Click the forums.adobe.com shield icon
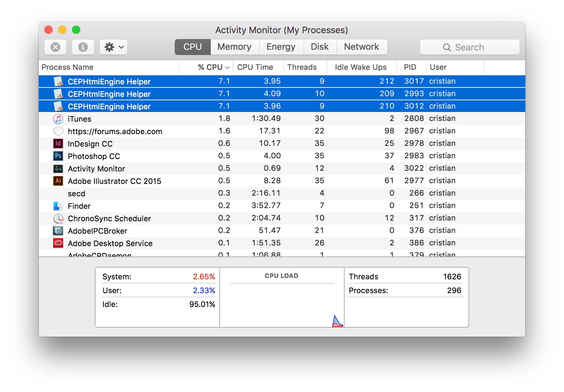Image resolution: width=564 pixels, height=392 pixels. click(58, 131)
